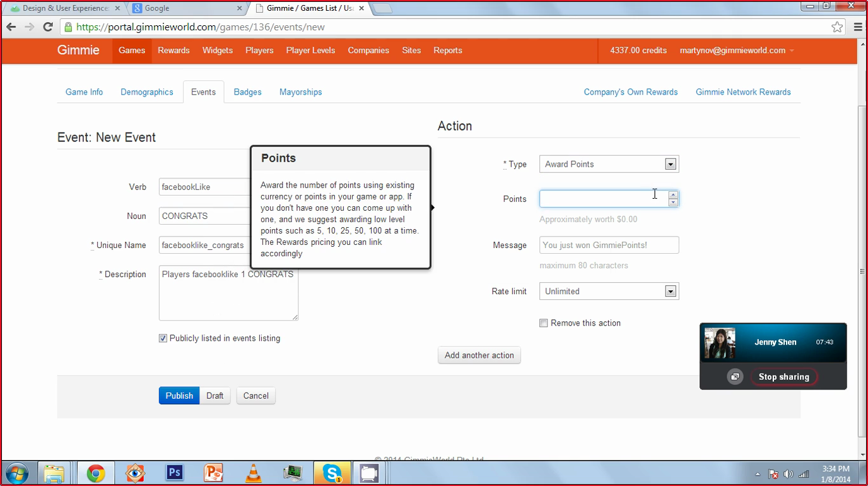This screenshot has height=486, width=868.
Task: Close the Google tab
Action: [x=239, y=8]
